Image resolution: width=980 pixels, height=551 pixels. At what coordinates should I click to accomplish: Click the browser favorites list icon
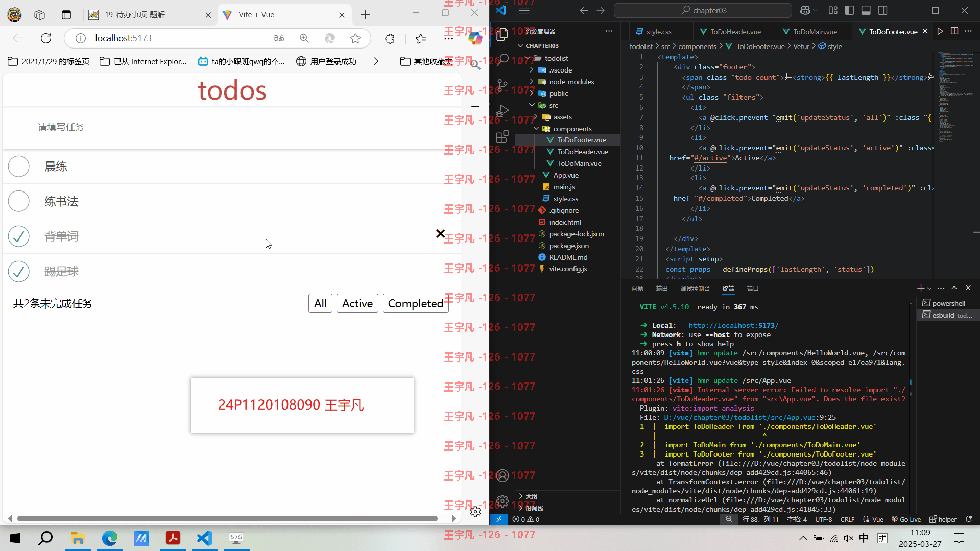[x=421, y=38]
